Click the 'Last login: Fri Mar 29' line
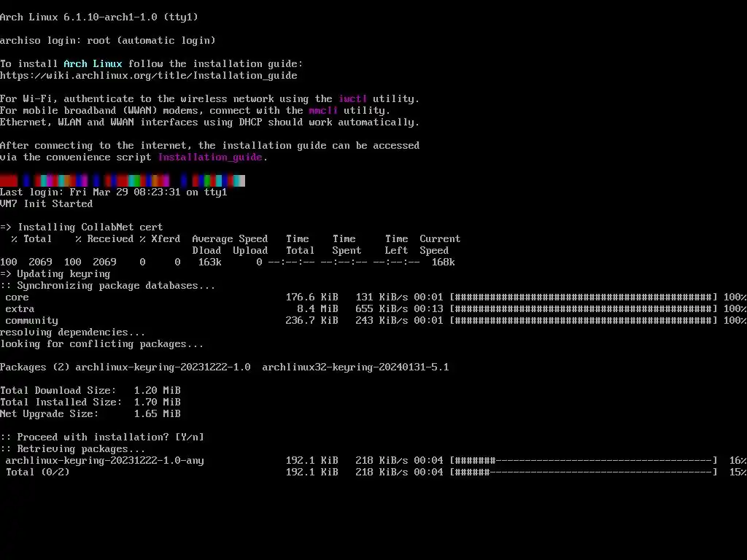Image resolution: width=747 pixels, height=560 pixels. point(113,192)
